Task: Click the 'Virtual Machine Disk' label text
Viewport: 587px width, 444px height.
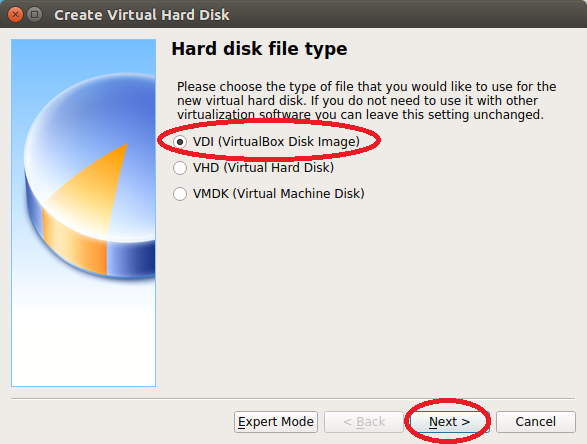Action: pyautogui.click(x=299, y=194)
